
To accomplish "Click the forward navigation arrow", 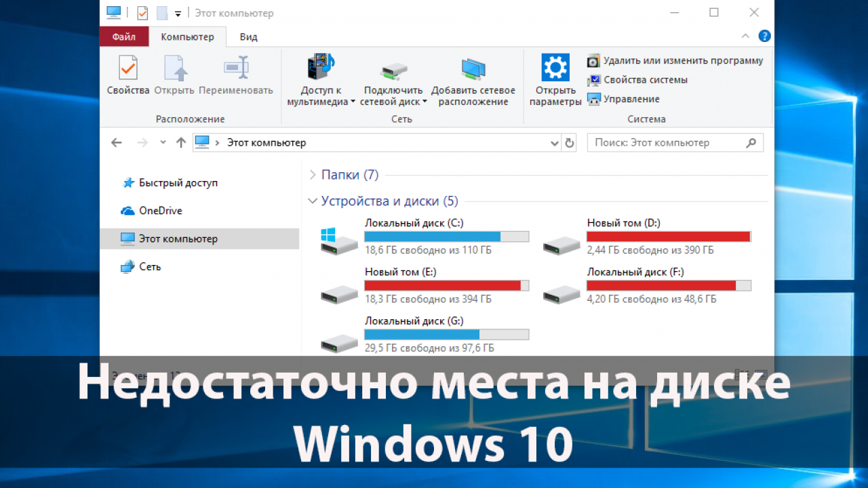I will click(x=142, y=143).
